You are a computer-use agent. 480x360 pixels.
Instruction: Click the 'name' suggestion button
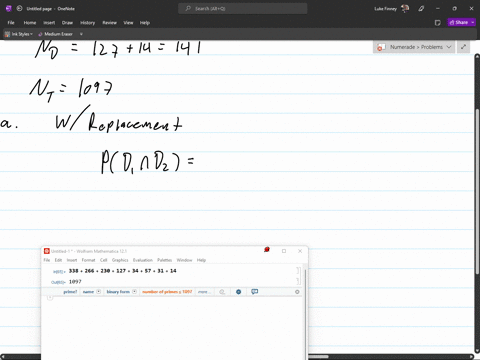click(88, 292)
